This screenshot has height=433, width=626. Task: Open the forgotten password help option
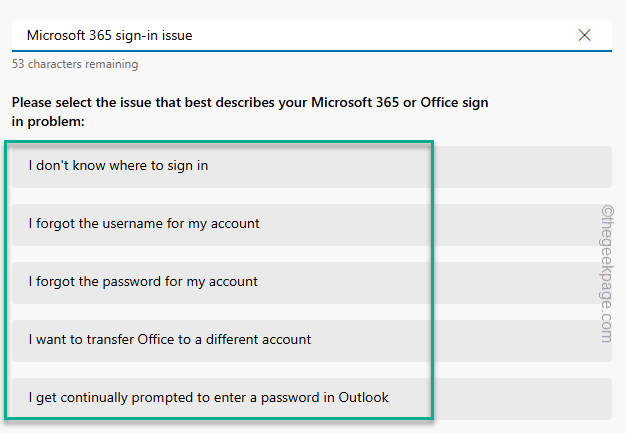[x=311, y=283]
